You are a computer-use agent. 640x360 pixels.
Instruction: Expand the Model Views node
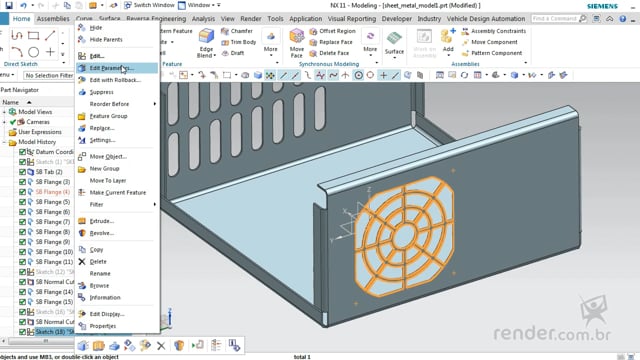pos(4,112)
